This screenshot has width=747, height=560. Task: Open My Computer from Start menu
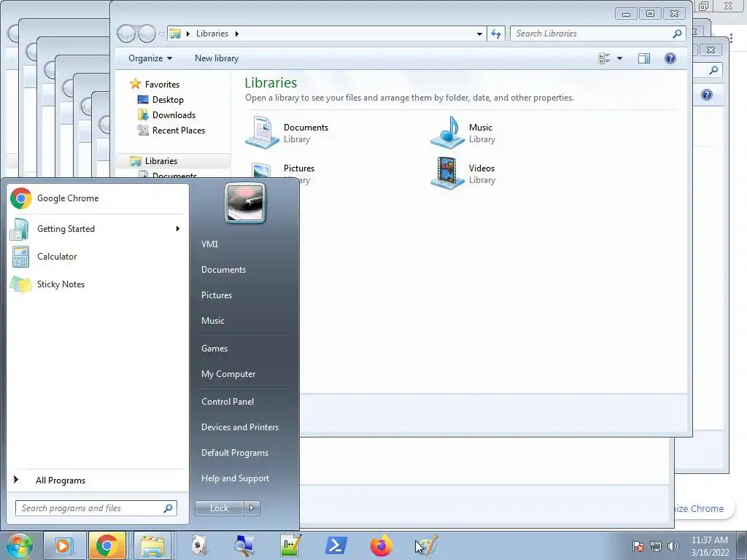tap(228, 374)
